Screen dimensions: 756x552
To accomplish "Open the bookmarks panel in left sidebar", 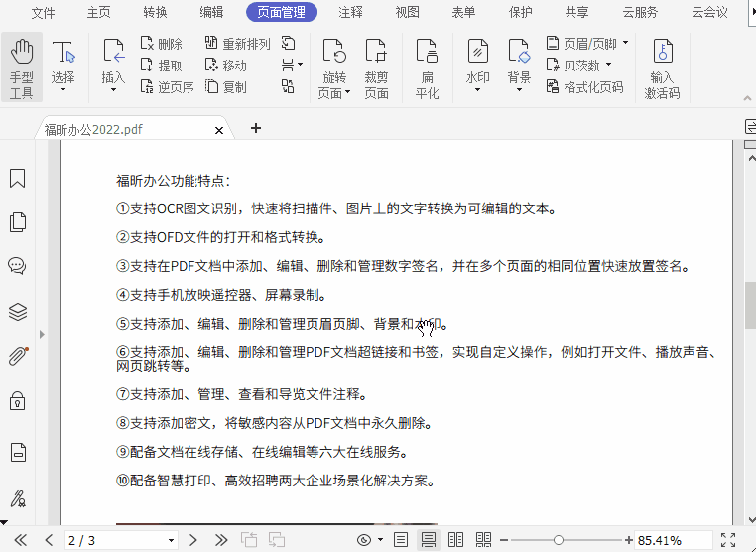I will pyautogui.click(x=17, y=178).
